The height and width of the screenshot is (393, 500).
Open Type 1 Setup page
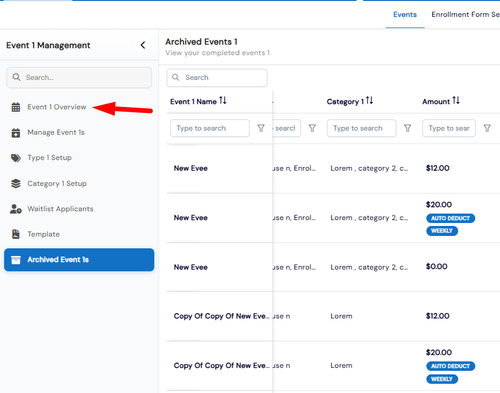(49, 158)
